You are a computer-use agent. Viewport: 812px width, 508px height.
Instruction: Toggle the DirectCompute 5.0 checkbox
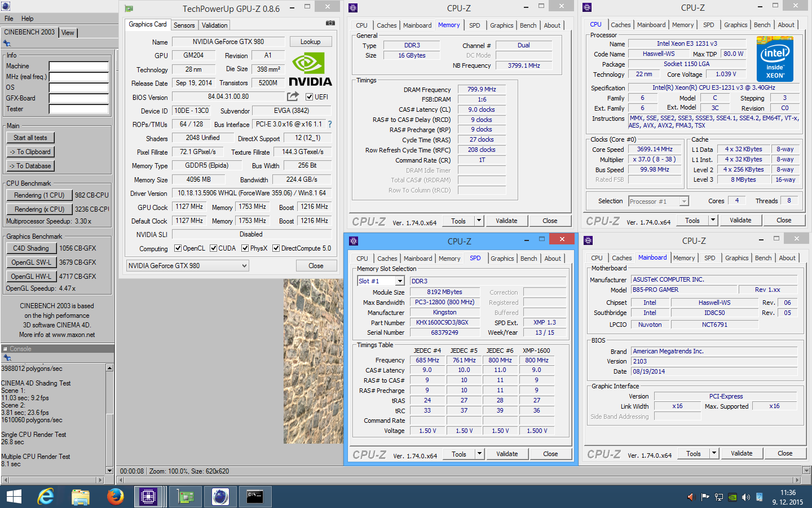[x=276, y=248]
